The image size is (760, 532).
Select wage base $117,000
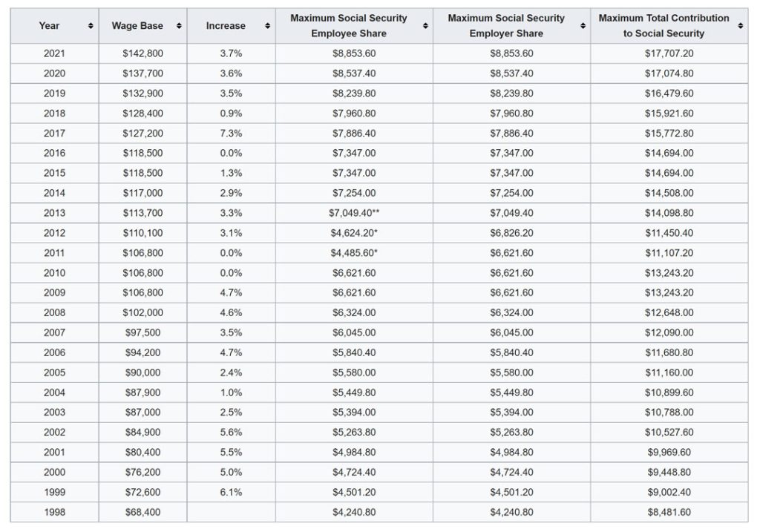click(142, 193)
